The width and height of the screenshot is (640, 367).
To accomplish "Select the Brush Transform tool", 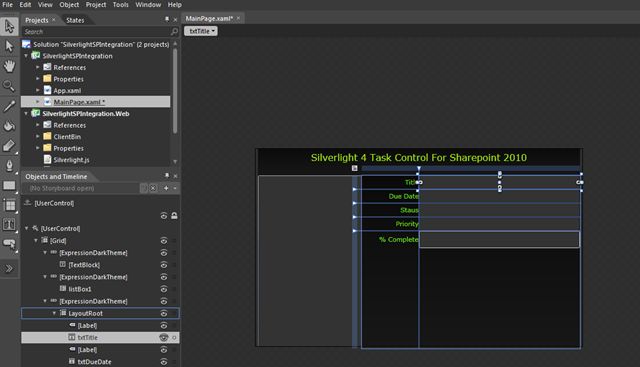I will tap(9, 145).
